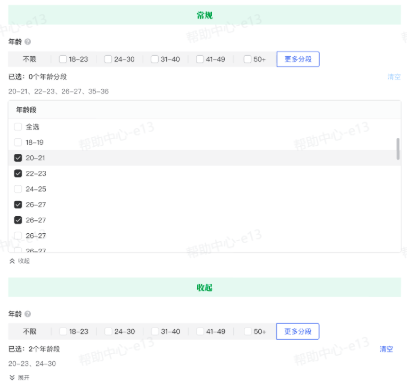Viewport: 407px width, 383px height.
Task: Click the 年龄段 list header
Action: [x=205, y=110]
